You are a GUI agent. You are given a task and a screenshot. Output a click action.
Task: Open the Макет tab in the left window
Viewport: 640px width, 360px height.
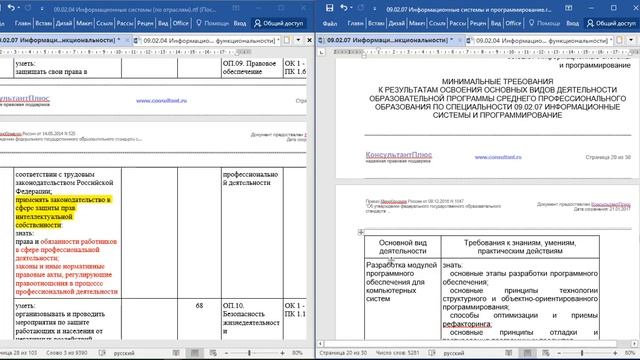pos(84,24)
